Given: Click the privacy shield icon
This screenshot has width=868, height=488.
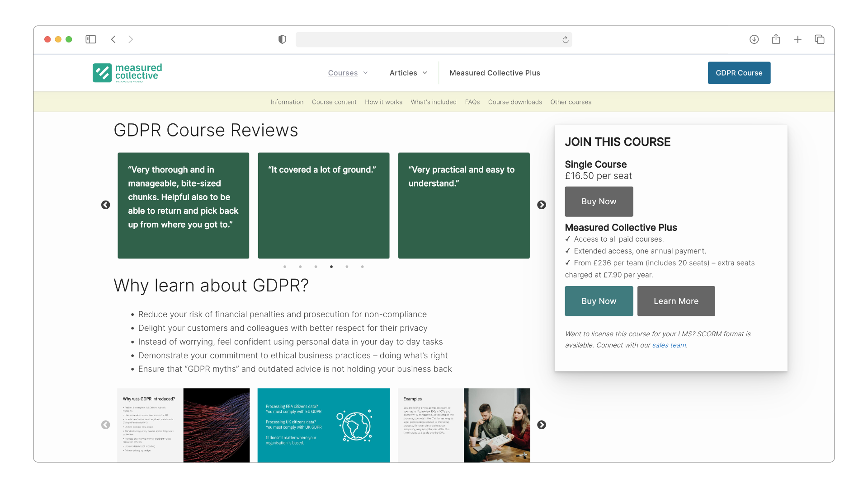Looking at the screenshot, I should (282, 39).
